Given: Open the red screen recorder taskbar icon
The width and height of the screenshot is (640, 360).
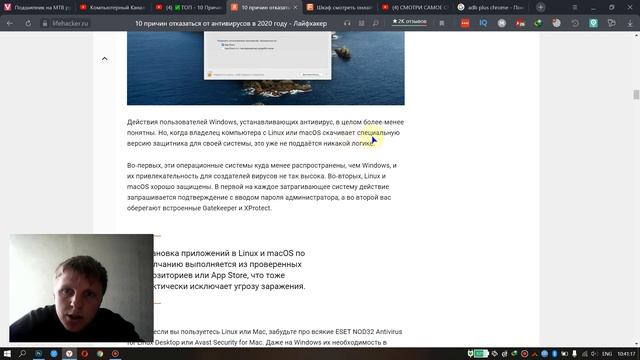Looking at the screenshot, I should coord(116,353).
